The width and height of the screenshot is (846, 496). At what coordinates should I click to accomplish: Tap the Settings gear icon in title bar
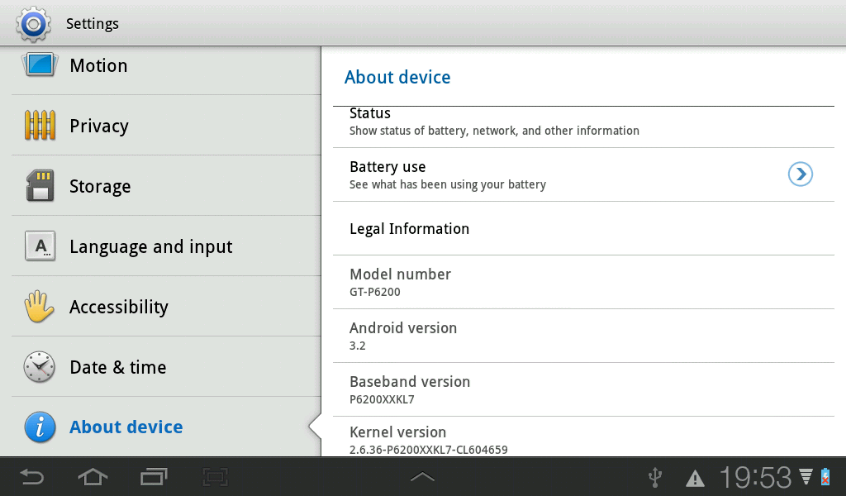click(x=33, y=23)
